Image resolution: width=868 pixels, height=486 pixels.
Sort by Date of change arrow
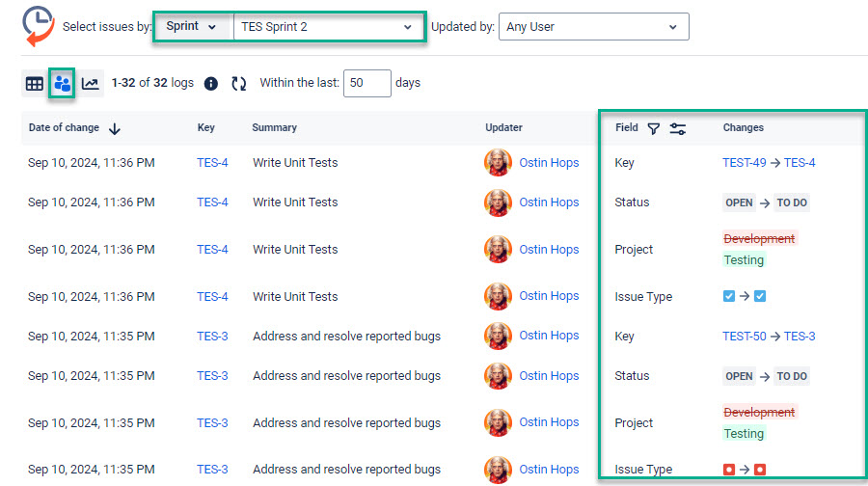click(x=115, y=128)
